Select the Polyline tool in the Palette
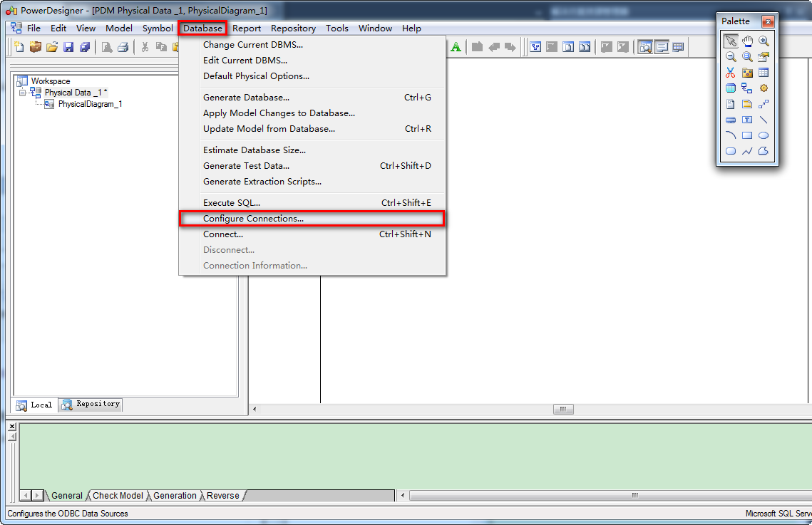This screenshot has height=525, width=812. (x=747, y=150)
